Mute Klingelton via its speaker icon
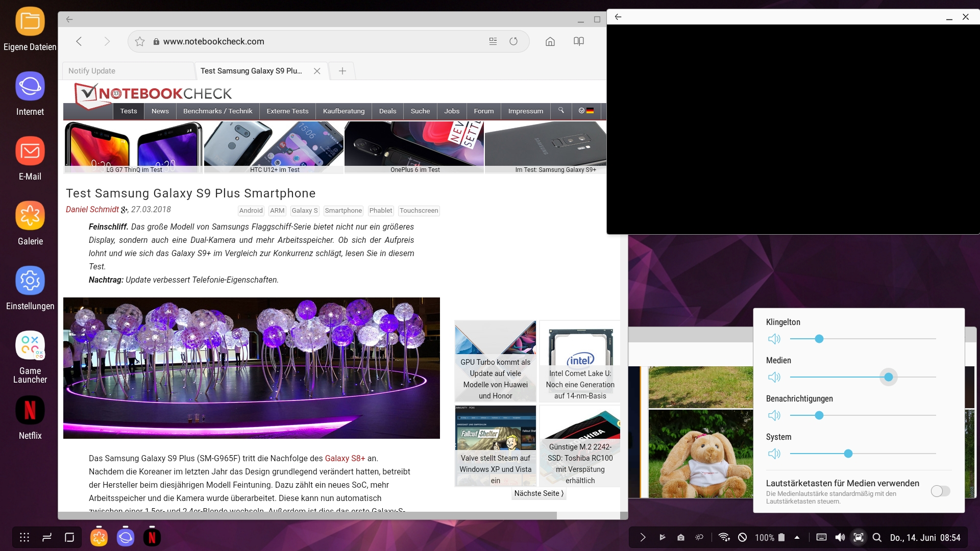The image size is (980, 551). coord(774,339)
